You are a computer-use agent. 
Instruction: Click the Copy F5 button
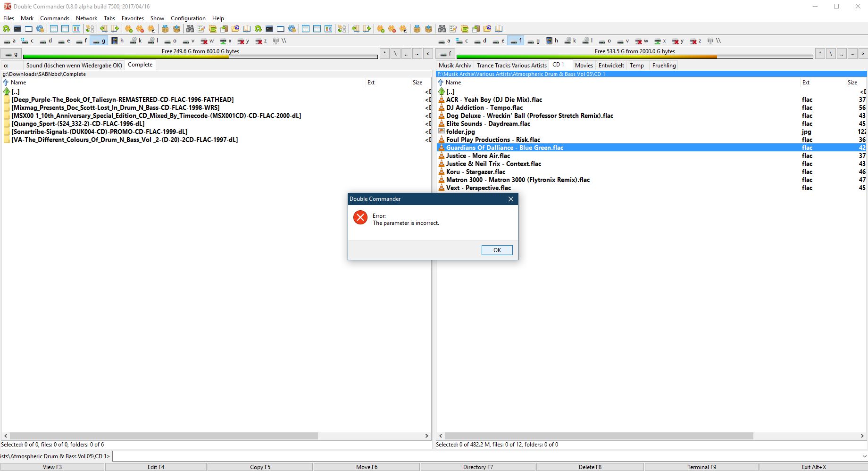pos(260,467)
